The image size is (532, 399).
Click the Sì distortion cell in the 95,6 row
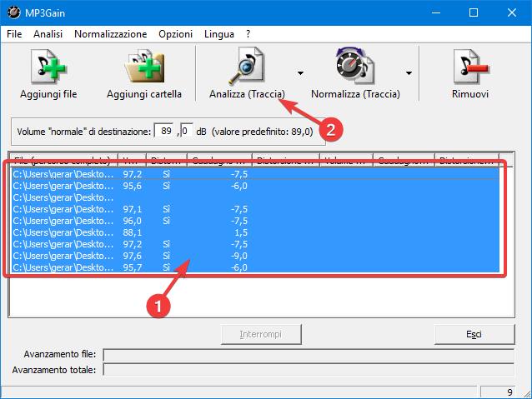(166, 186)
